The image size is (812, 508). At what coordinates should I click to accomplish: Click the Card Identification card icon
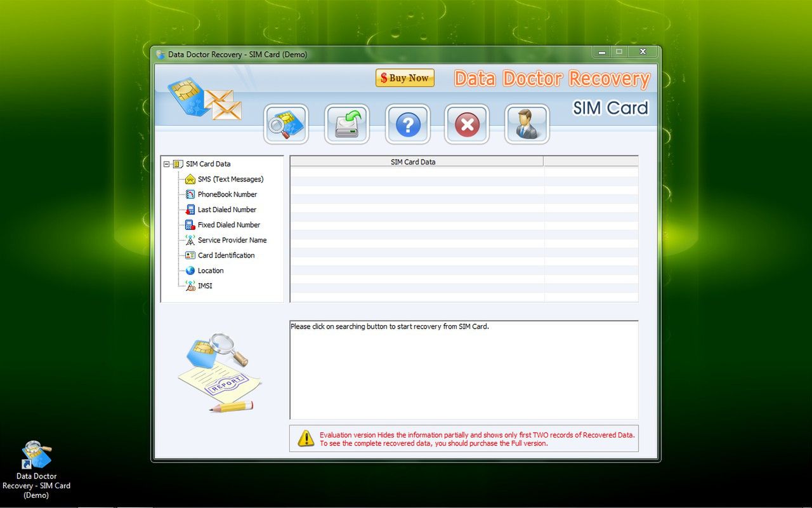190,255
